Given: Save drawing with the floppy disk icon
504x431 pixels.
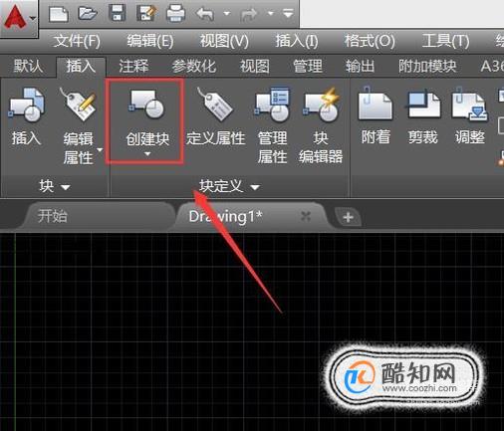Looking at the screenshot, I should pos(117,14).
